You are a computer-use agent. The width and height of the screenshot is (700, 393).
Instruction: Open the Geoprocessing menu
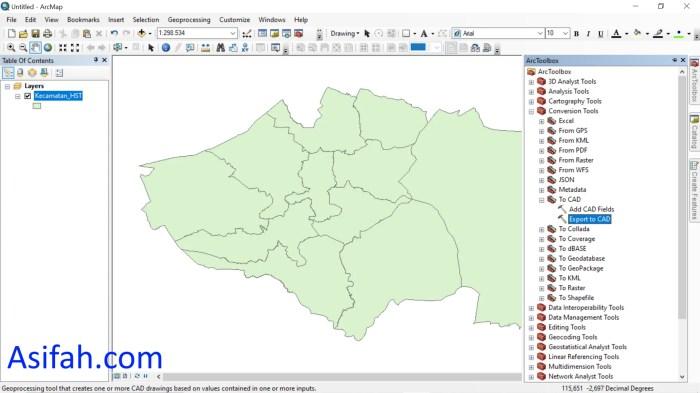[189, 20]
